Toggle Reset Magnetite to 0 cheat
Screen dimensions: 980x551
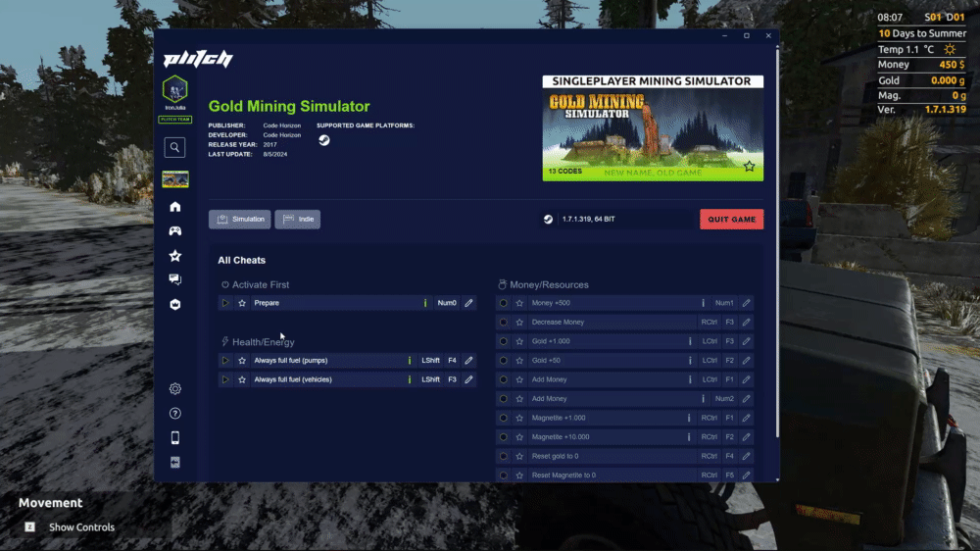coord(503,476)
